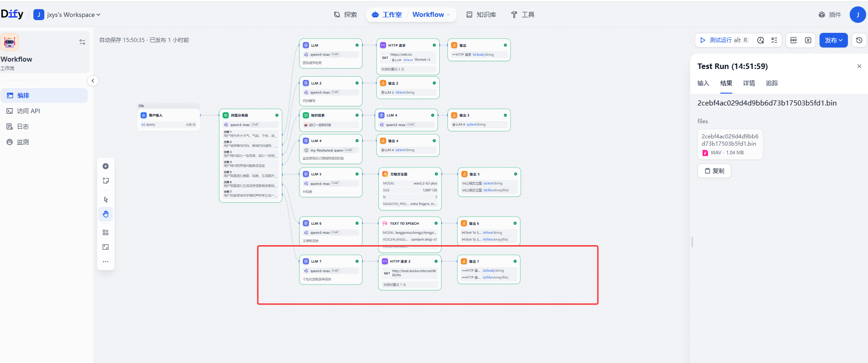Switch to hand pan mode
Image resolution: width=868 pixels, height=363 pixels.
pos(106,214)
